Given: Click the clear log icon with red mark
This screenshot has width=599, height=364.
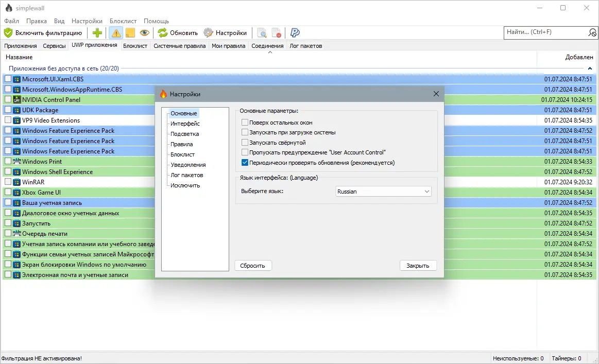Looking at the screenshot, I should pyautogui.click(x=277, y=33).
